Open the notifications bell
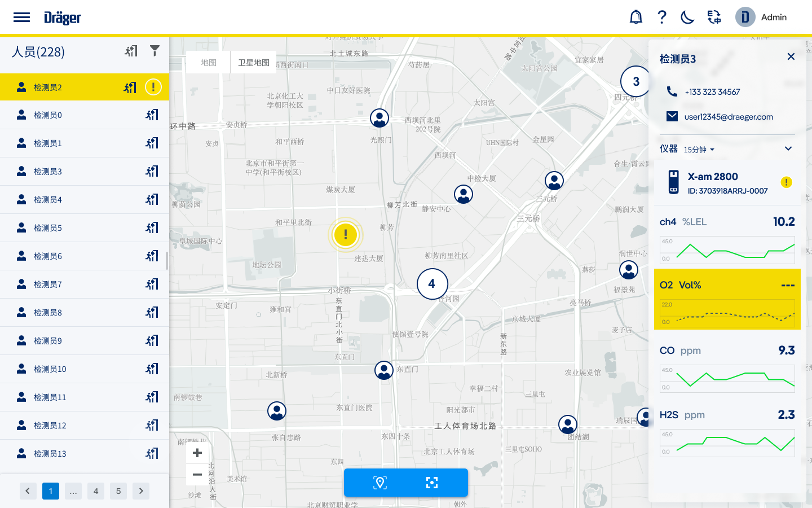 pos(636,17)
